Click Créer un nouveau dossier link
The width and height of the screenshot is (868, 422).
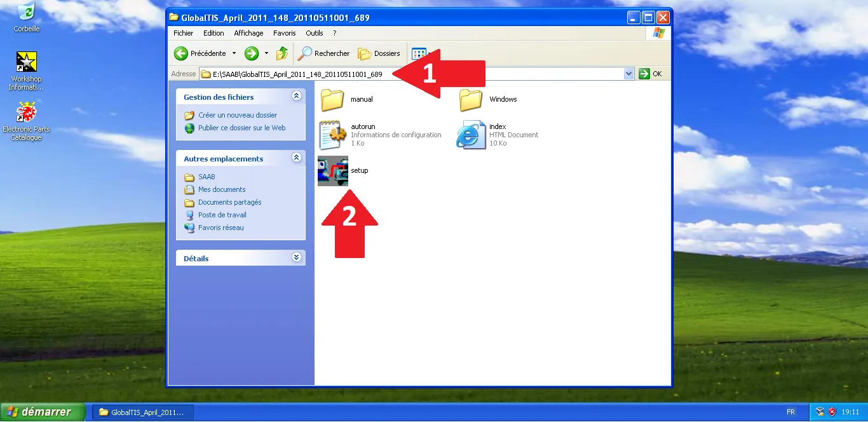[238, 116]
